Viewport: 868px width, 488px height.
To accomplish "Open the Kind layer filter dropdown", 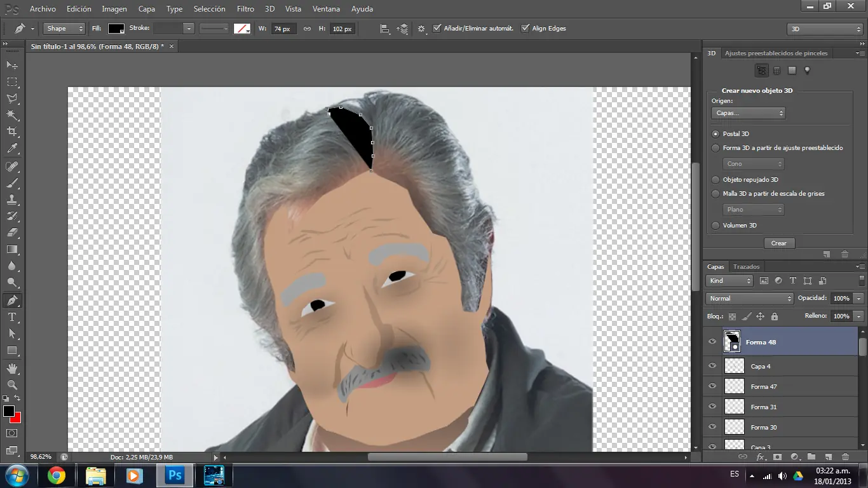I will point(729,281).
